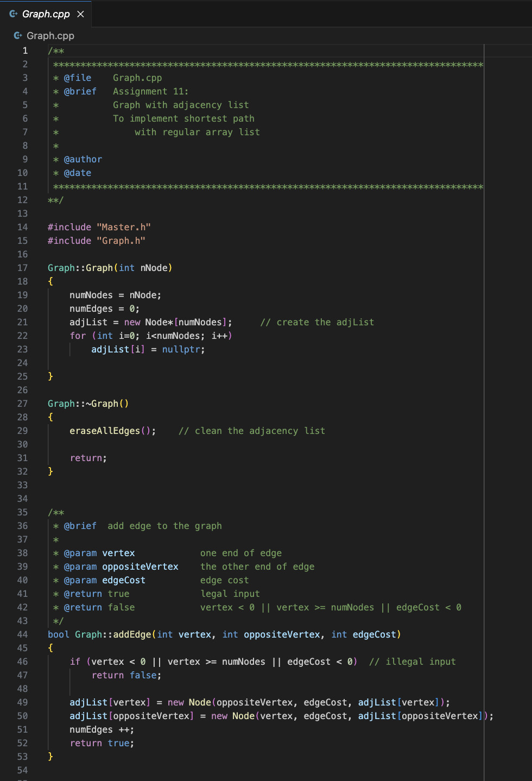Image resolution: width=532 pixels, height=781 pixels.
Task: Click the Graph destructor declaration on line 27
Action: coord(88,404)
